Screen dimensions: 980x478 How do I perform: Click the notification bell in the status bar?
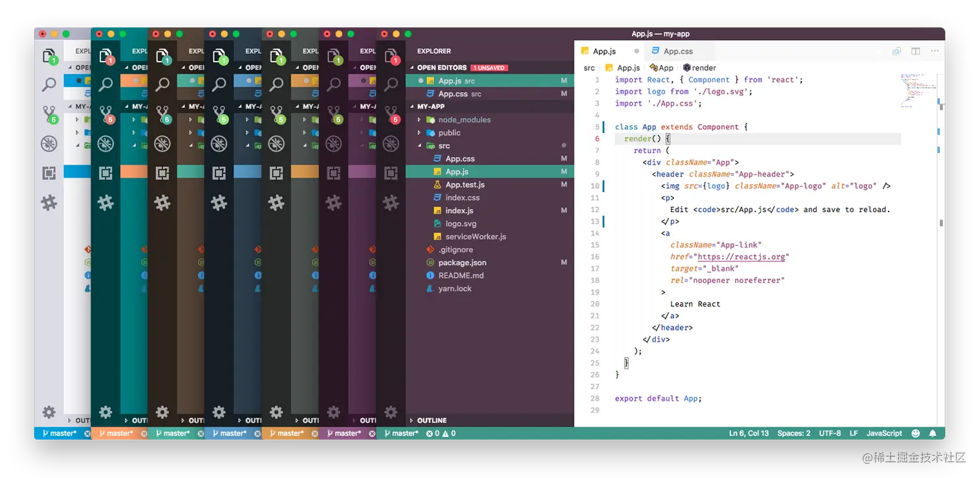click(933, 433)
